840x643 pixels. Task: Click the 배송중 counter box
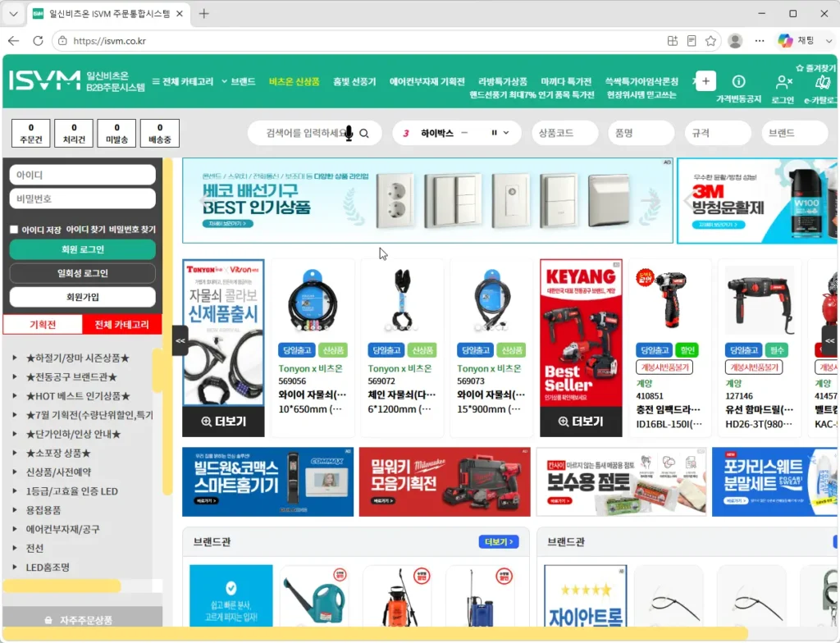pos(160,133)
